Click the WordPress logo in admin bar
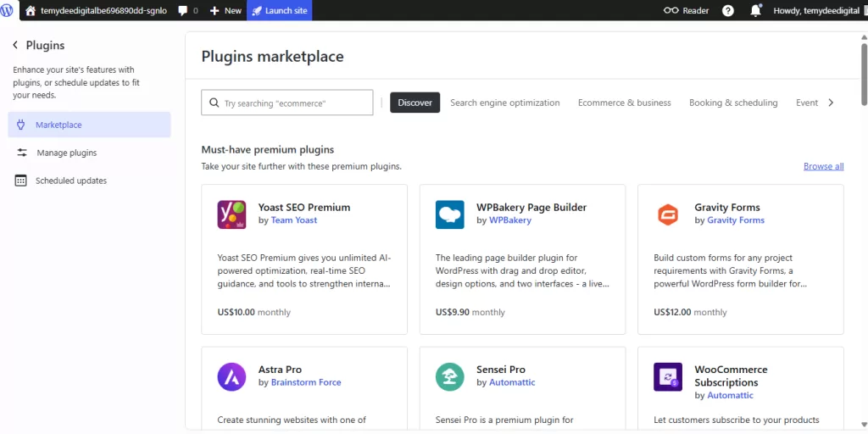 pos(7,10)
